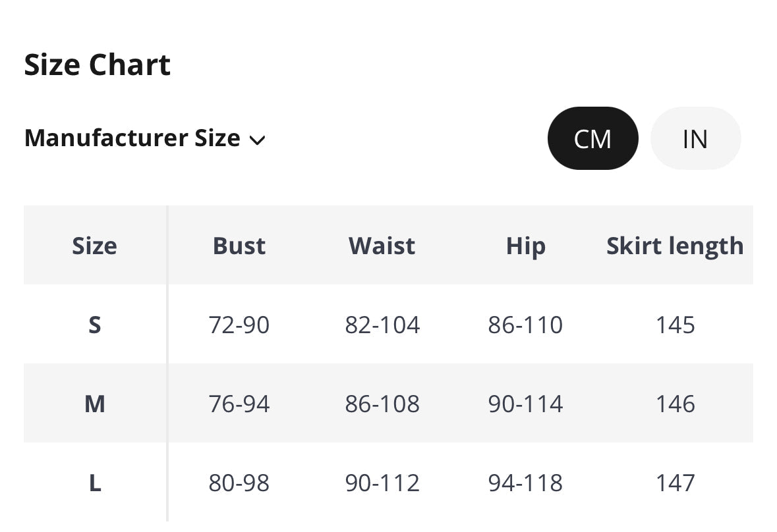Click skirt length value 147
777x532 pixels.
point(675,483)
